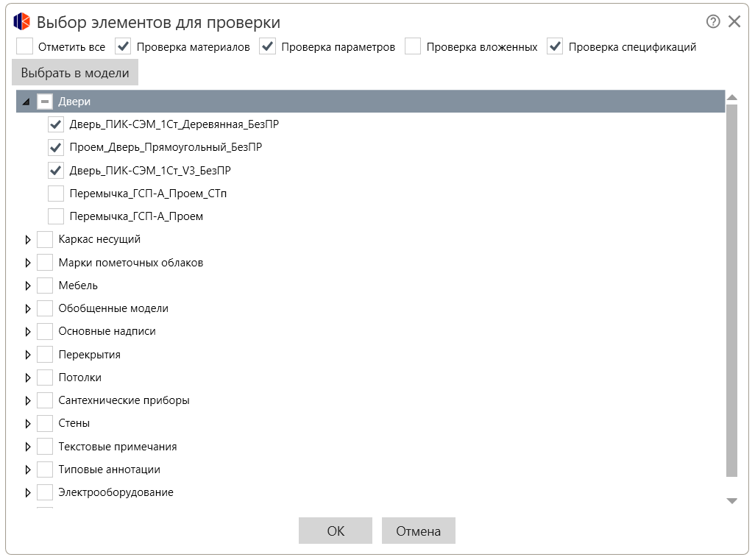
Task: Expand the 'Стены' category
Action: pos(28,424)
